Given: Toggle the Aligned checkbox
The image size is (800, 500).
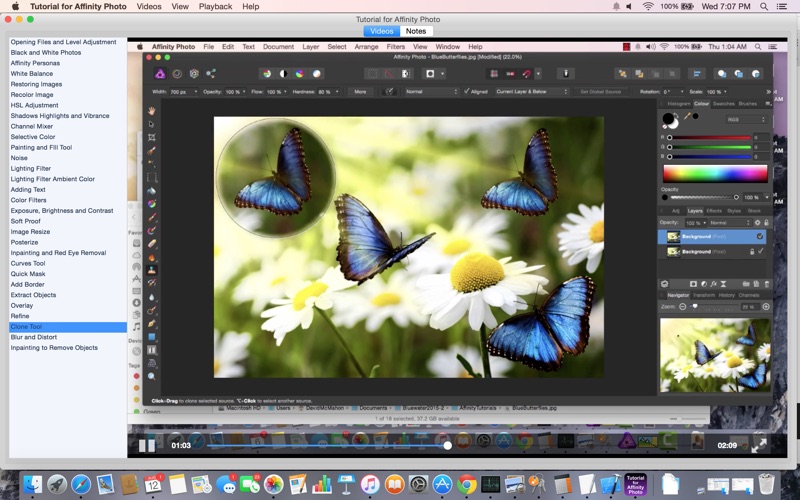Looking at the screenshot, I should coord(466,91).
